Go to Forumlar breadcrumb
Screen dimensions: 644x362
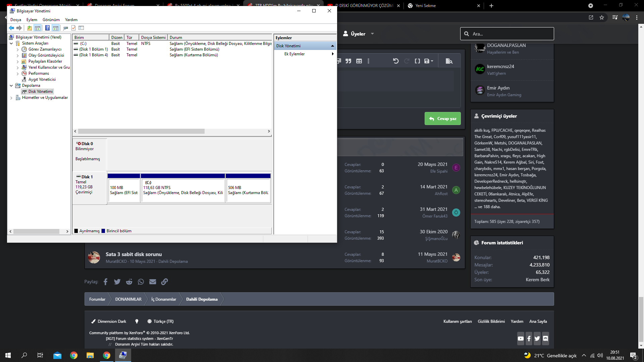click(97, 299)
